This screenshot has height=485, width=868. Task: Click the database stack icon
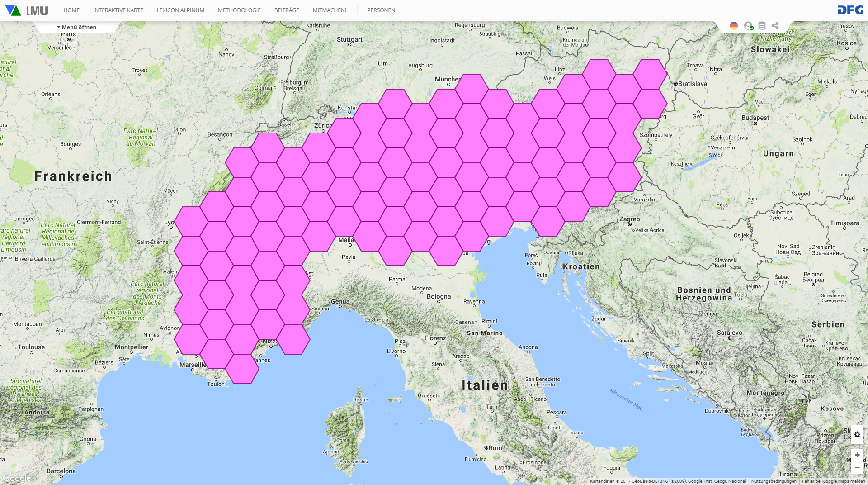pos(762,26)
